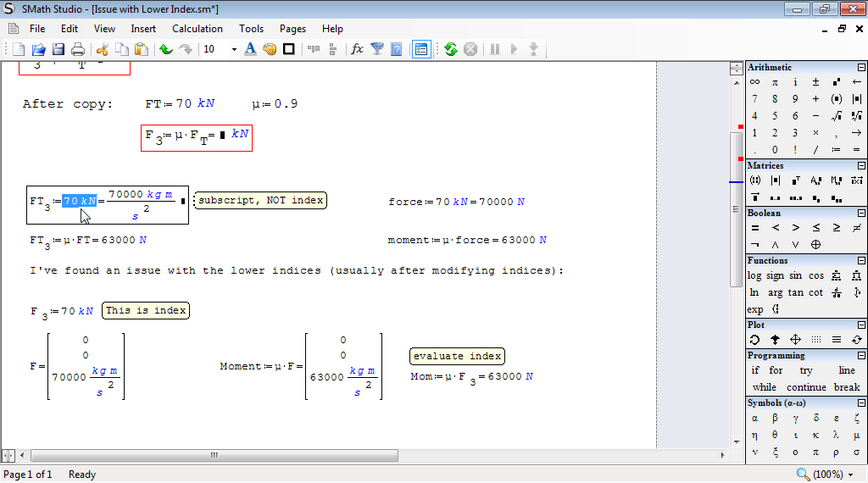Click the Save worksheet icon
Image resolution: width=868 pixels, height=483 pixels.
pos(58,49)
